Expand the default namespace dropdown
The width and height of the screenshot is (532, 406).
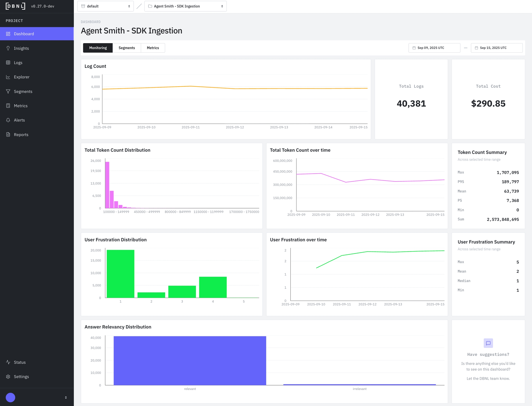pos(105,6)
